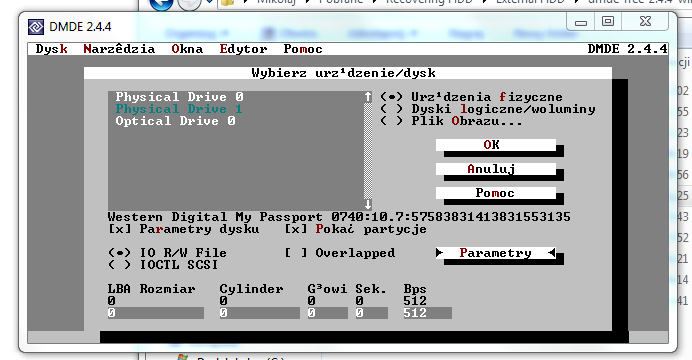Enable the Overlapped checkbox

click(340, 253)
